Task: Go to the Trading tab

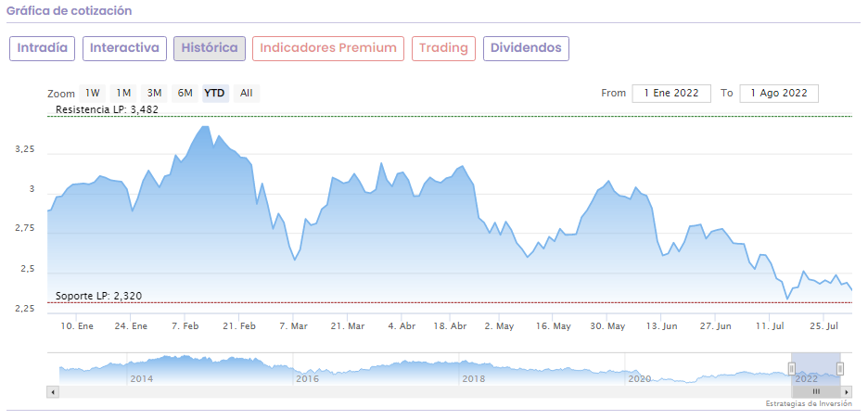Action: 443,48
